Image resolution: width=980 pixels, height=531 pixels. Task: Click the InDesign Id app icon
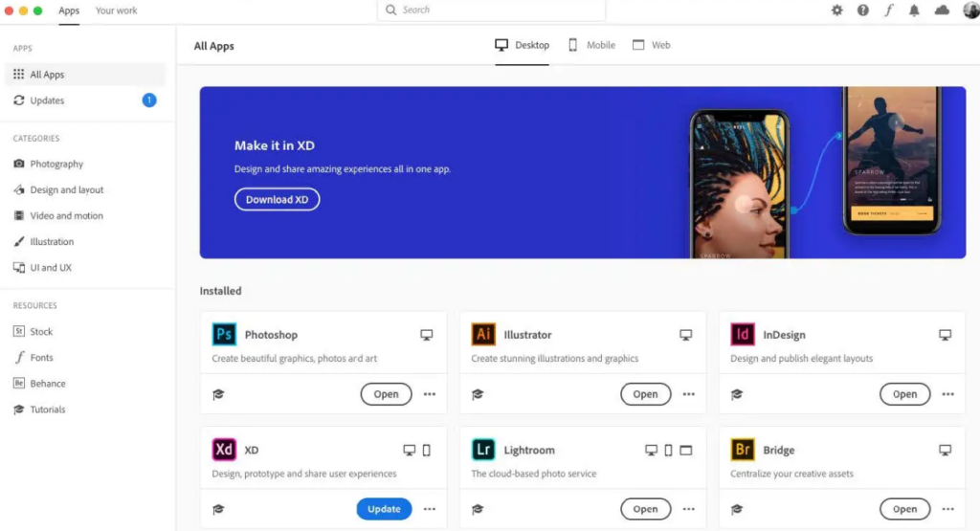[x=743, y=334]
